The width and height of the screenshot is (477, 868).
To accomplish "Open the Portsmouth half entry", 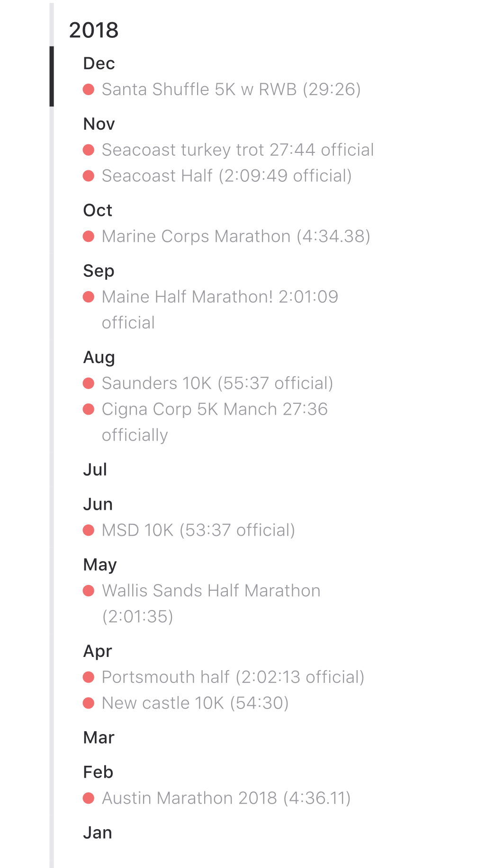I will (233, 677).
